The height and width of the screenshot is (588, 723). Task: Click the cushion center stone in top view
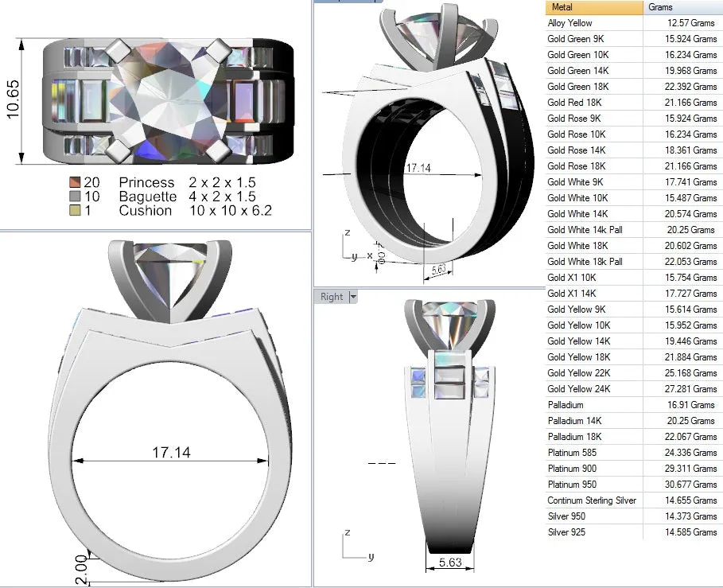(169, 100)
